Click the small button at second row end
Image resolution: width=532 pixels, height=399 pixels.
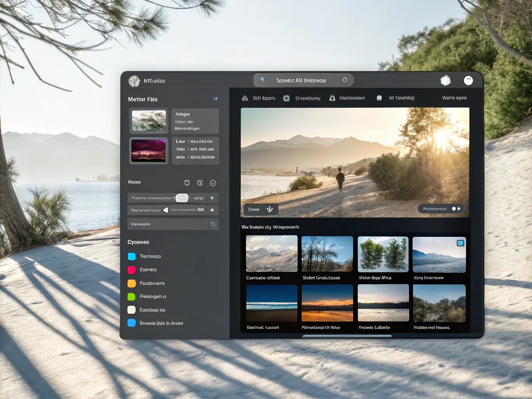[x=212, y=210]
